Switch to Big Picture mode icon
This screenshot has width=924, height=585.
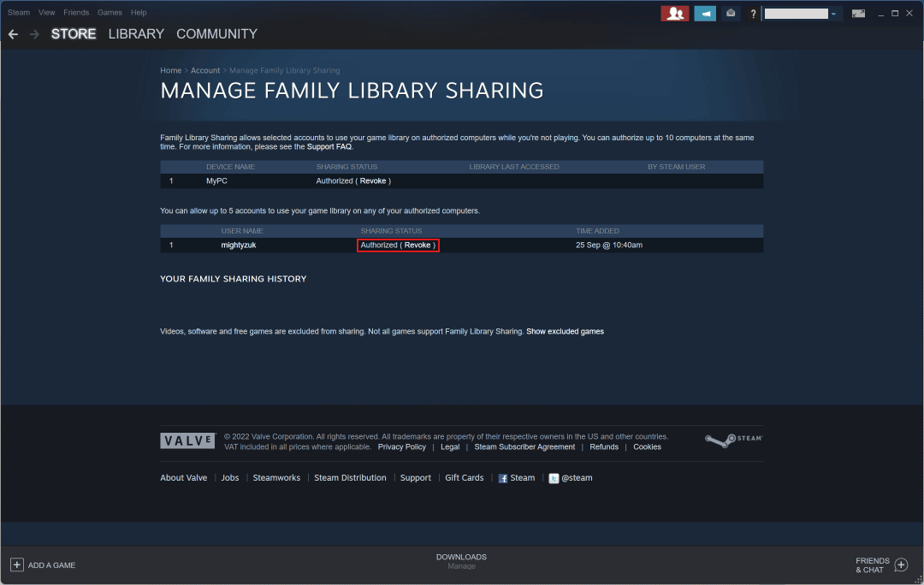pos(859,13)
